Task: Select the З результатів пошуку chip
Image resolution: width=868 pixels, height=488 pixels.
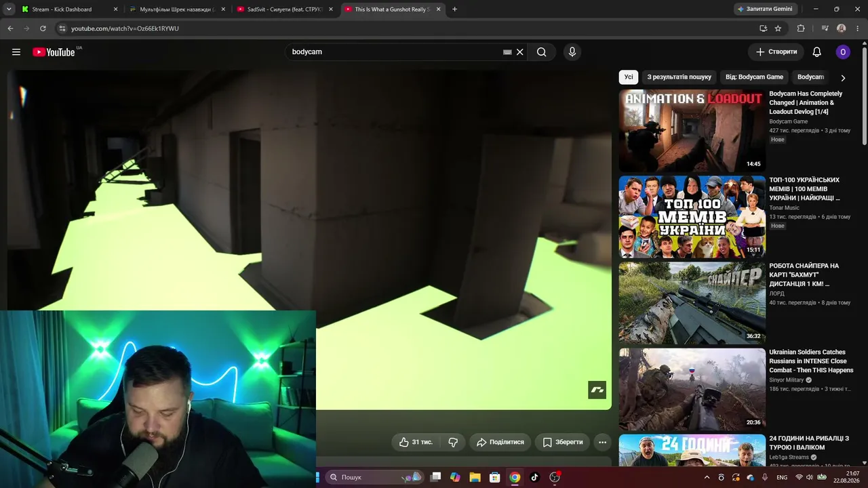Action: [679, 77]
